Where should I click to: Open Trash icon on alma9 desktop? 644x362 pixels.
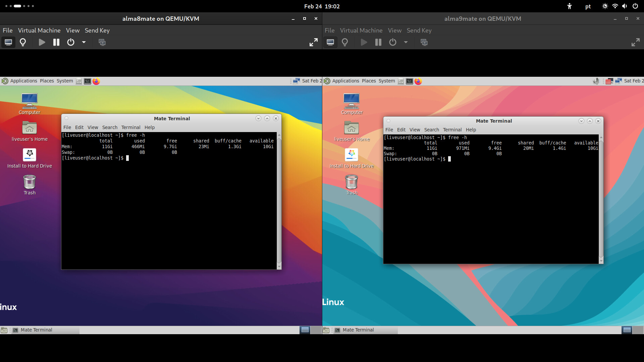click(x=352, y=182)
